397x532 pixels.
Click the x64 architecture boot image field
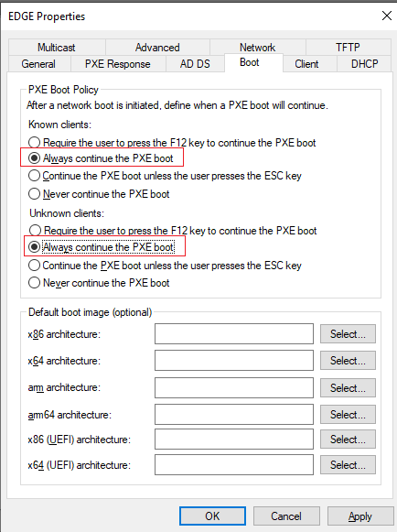click(x=234, y=361)
